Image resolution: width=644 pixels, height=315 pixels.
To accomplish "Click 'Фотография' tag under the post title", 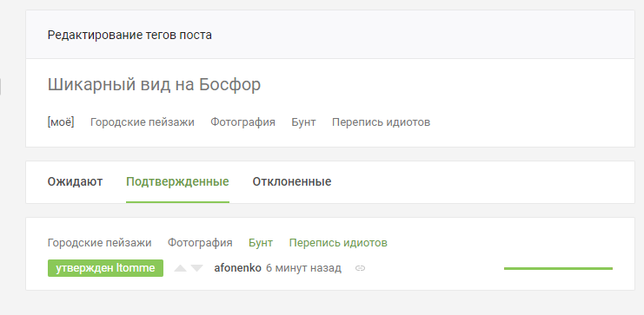I will (242, 122).
